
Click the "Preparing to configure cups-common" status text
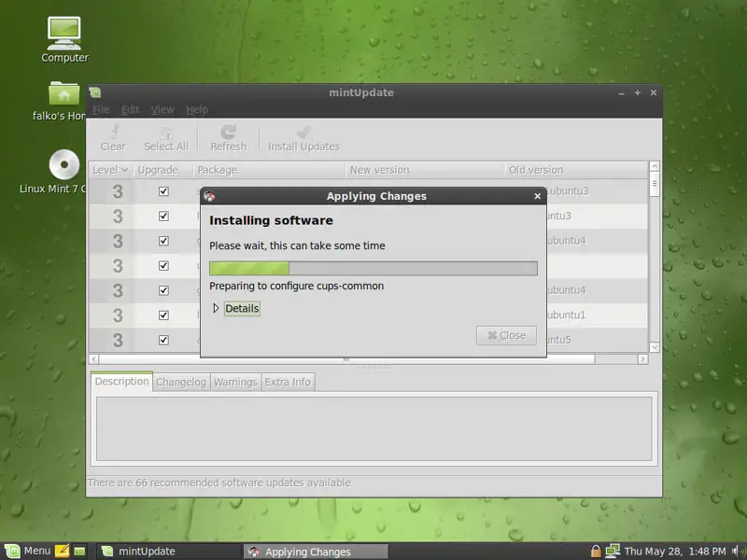[x=296, y=286]
